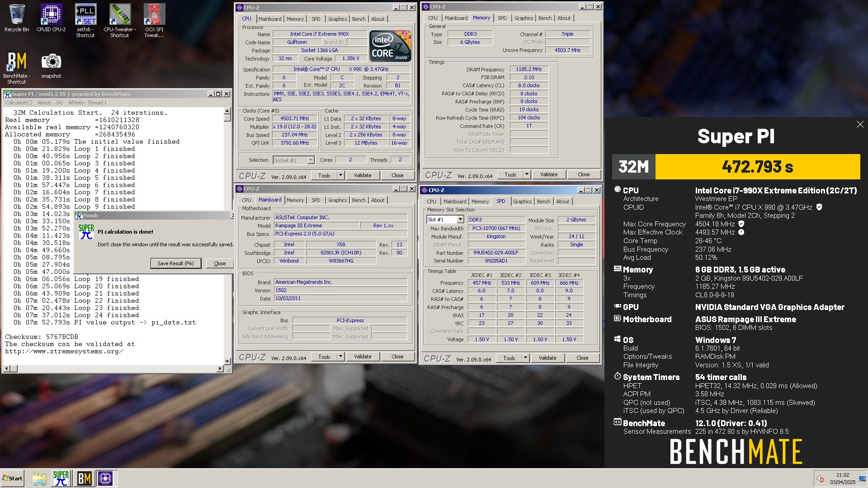Click Super PI vertical scrollbar down arrow
Screen dimensions: 868x488
click(x=227, y=361)
